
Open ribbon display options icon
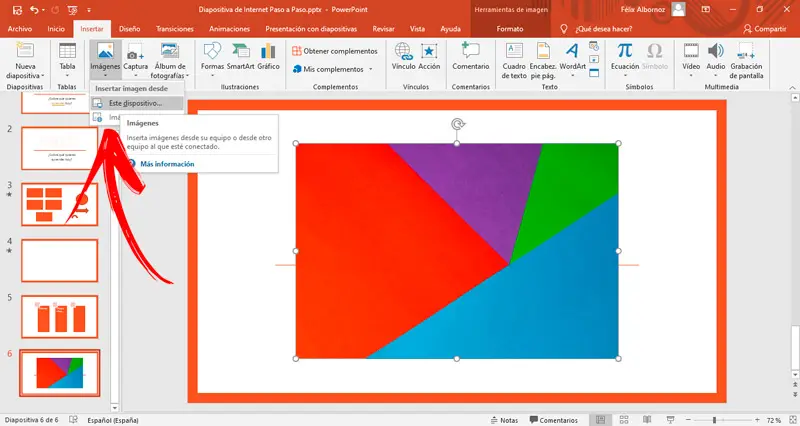[706, 9]
